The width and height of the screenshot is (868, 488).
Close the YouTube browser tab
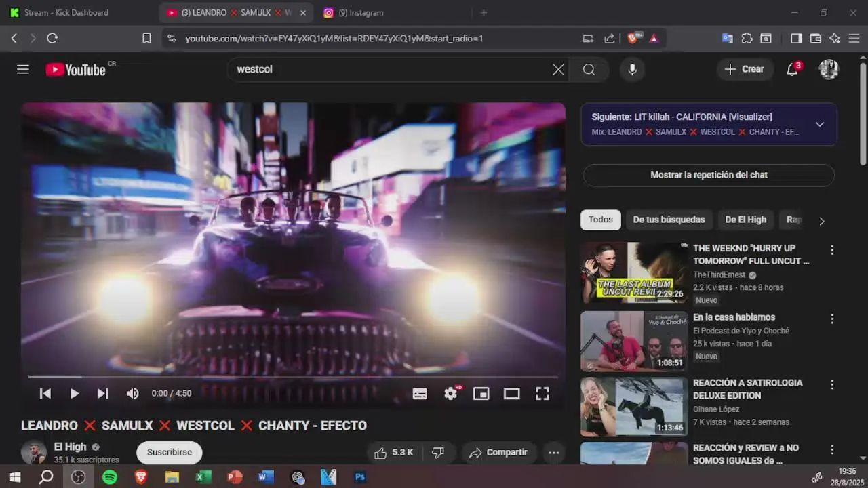[x=303, y=12]
